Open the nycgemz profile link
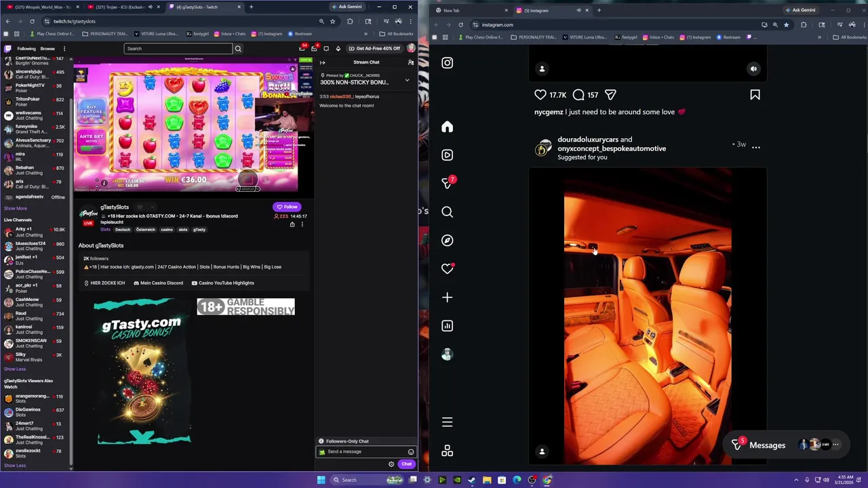The height and width of the screenshot is (488, 868). (549, 112)
